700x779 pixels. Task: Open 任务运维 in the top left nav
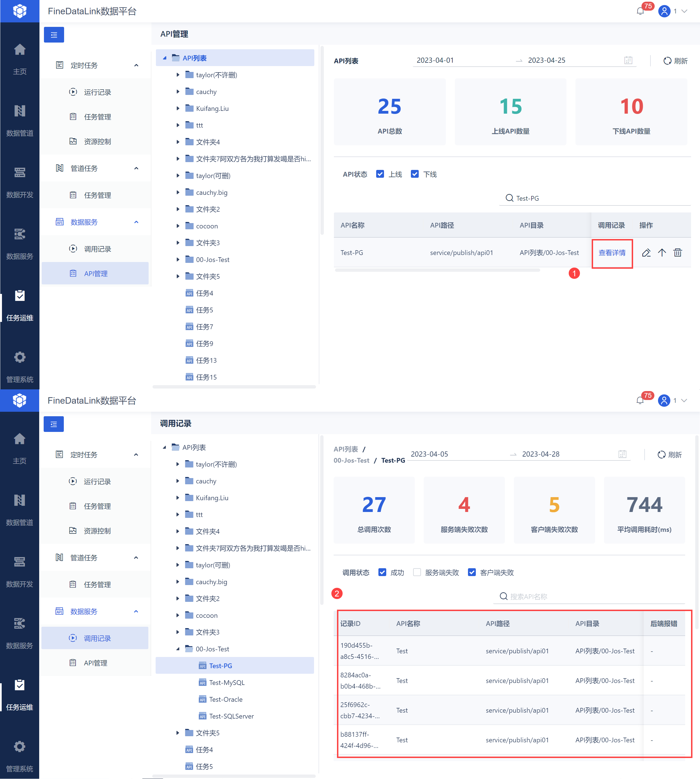[x=20, y=305]
